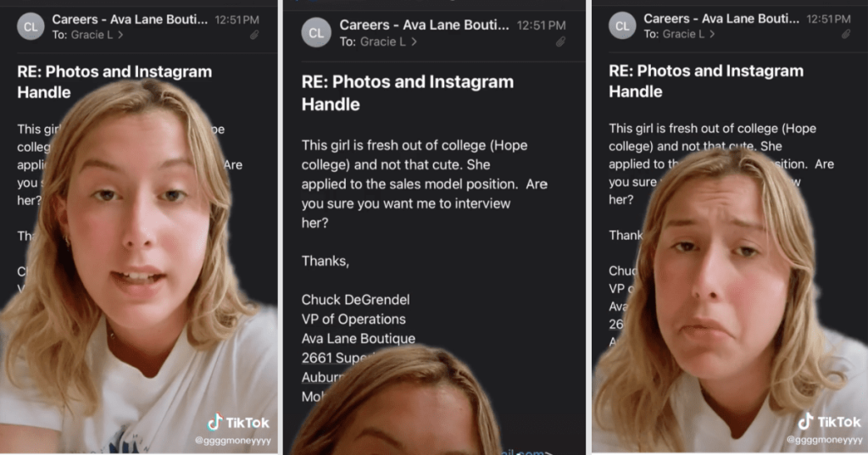Click the line 'This girl is fresh out of college (Hope'
This screenshot has width=868, height=455.
[414, 146]
